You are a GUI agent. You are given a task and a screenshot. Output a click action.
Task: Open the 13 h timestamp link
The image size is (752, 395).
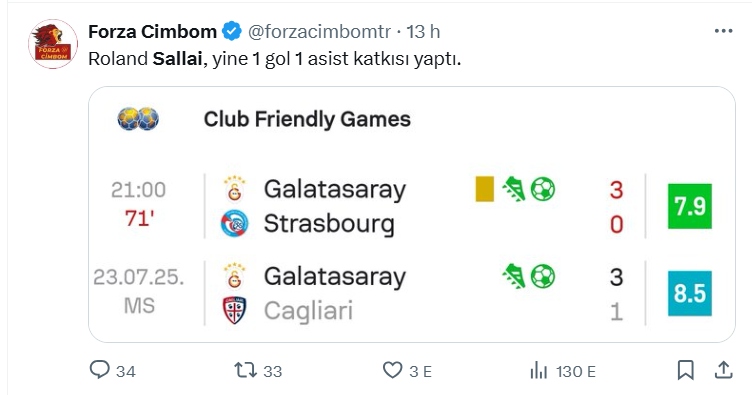click(x=423, y=32)
